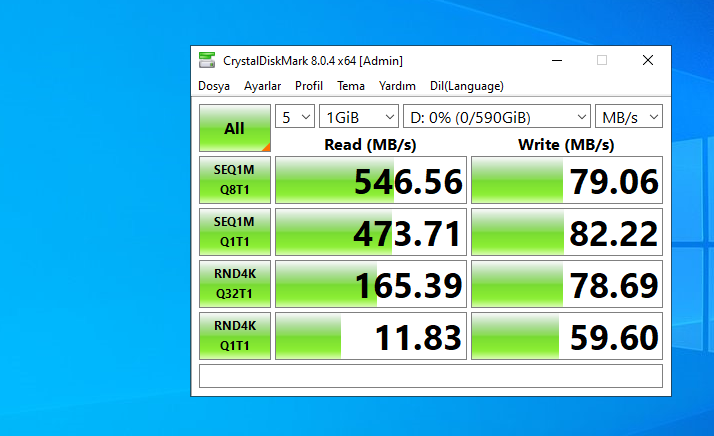The width and height of the screenshot is (714, 436).
Task: Click the Write (MB/s) column header
Action: 566,144
